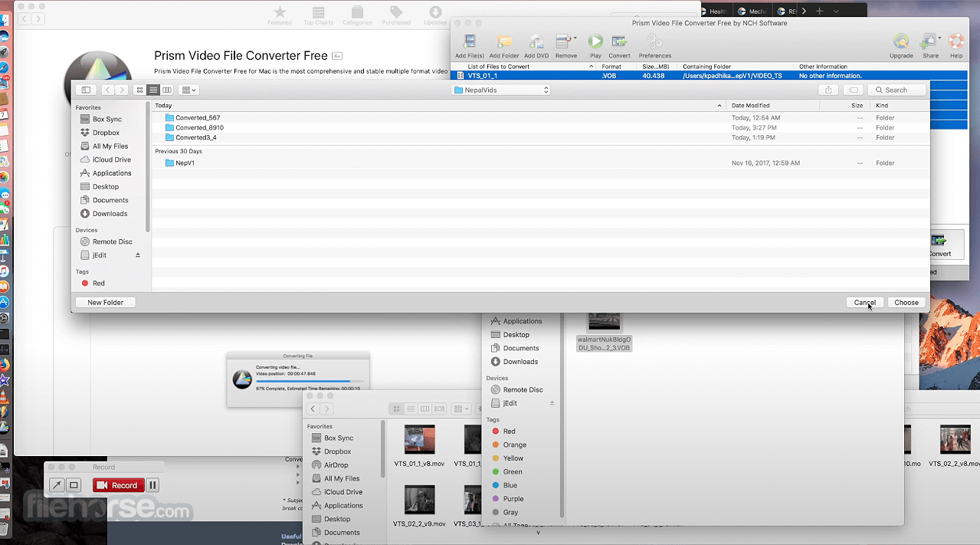This screenshot has height=545, width=980.
Task: Go back in folder dialog
Action: click(108, 90)
